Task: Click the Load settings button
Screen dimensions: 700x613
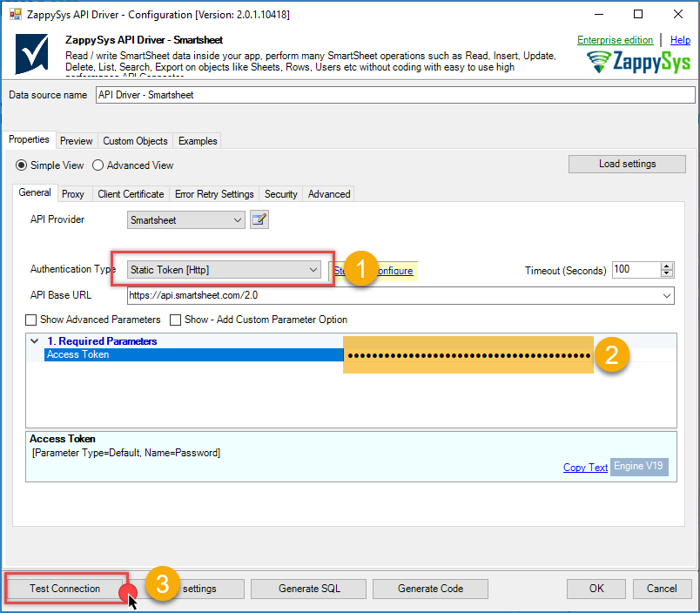Action: 627,164
